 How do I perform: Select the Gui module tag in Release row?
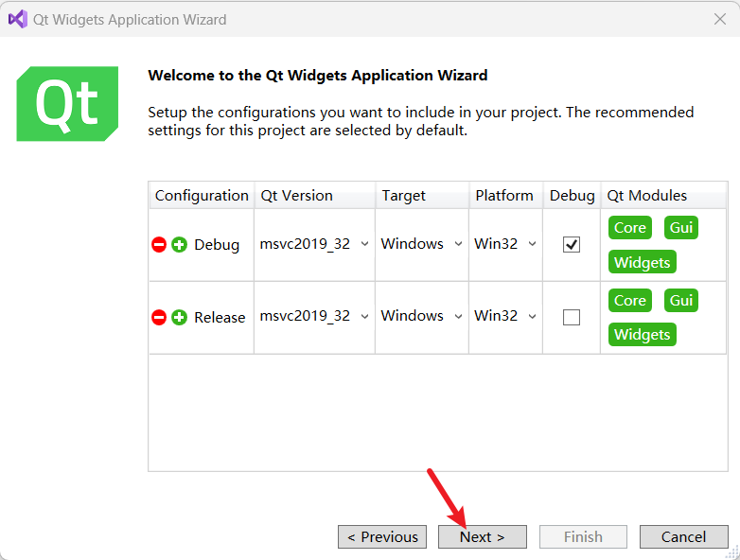[681, 301]
